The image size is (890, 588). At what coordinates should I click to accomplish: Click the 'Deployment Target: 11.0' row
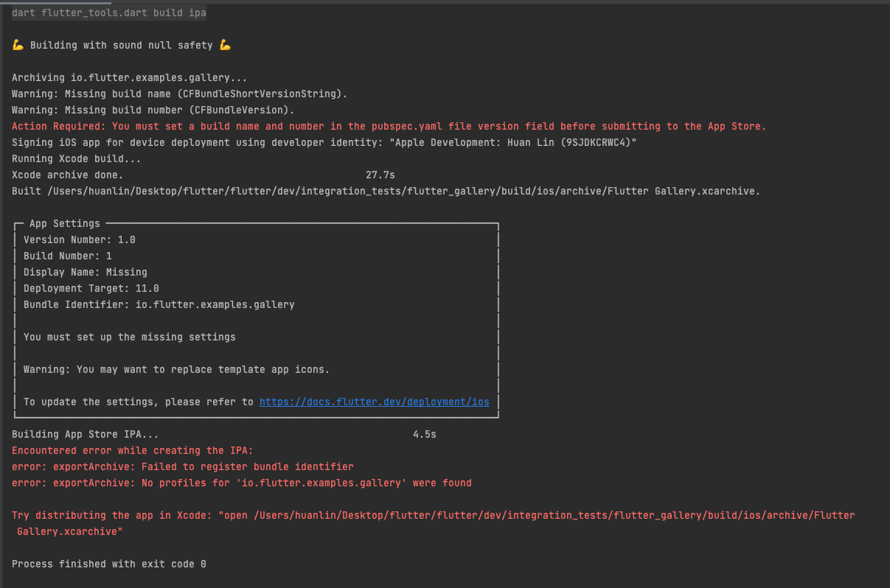click(x=91, y=288)
